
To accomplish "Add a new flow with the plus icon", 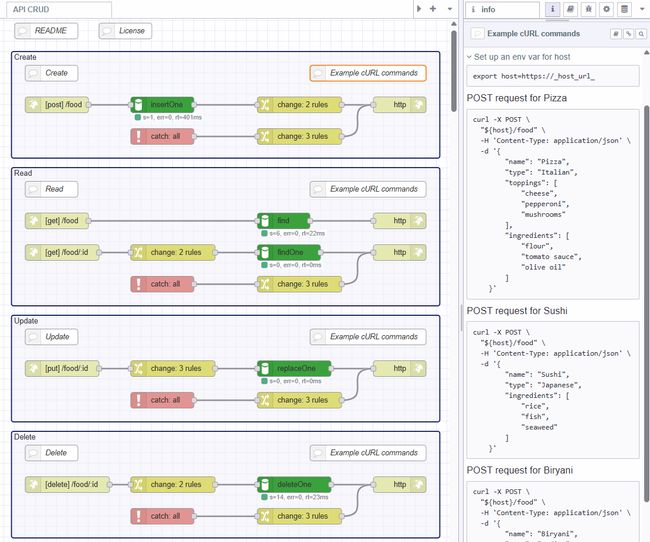I will [x=432, y=9].
